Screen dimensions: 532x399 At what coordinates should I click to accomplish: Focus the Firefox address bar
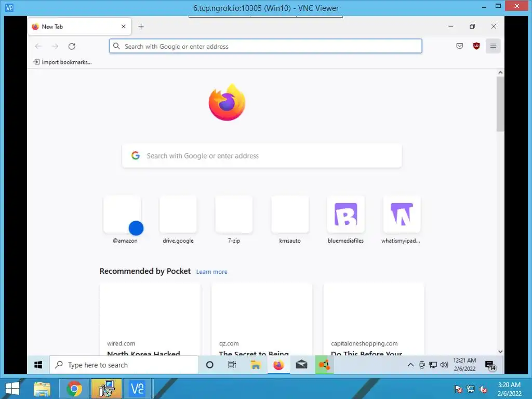click(265, 46)
